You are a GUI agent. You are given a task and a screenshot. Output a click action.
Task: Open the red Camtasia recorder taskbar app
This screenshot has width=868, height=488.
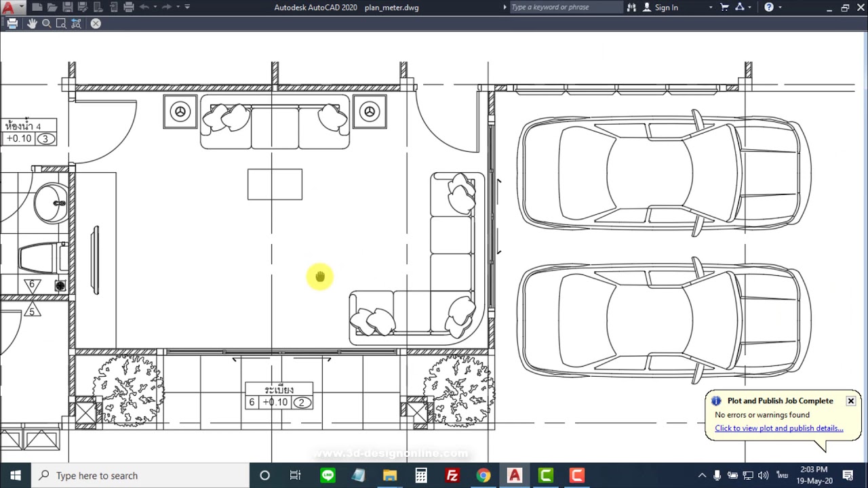[x=577, y=475]
